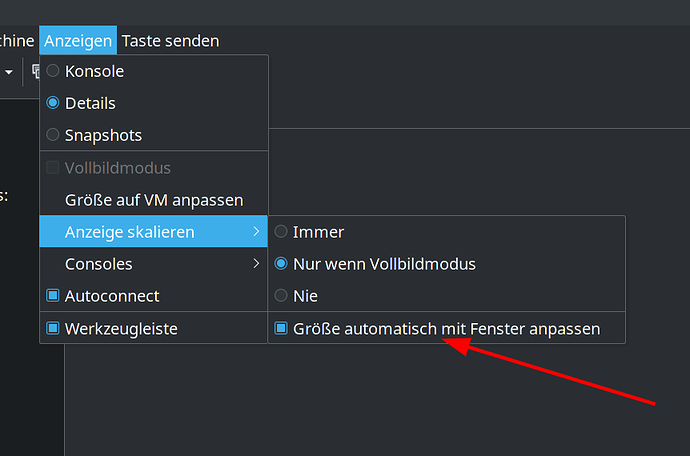Click the Vollbildmodus checkbox entry
690x456 pixels.
coord(117,168)
